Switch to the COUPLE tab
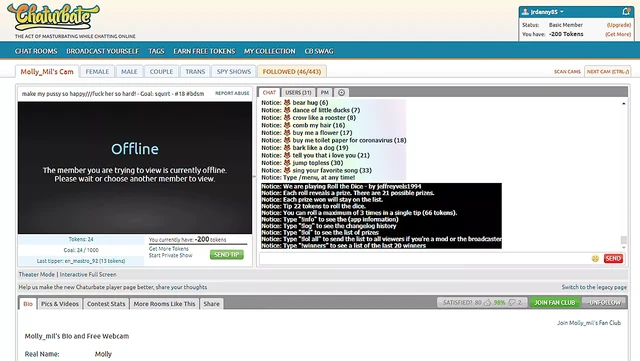The width and height of the screenshot is (640, 361). (161, 71)
